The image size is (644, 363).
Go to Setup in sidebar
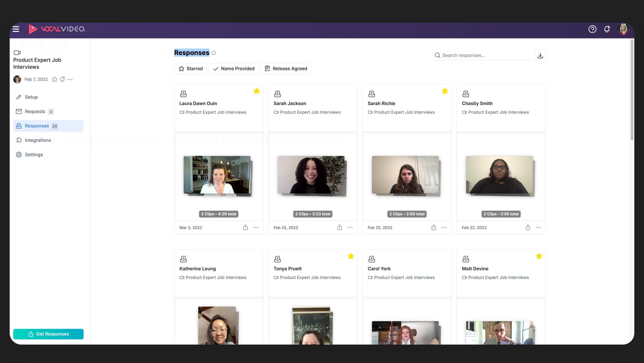point(31,97)
